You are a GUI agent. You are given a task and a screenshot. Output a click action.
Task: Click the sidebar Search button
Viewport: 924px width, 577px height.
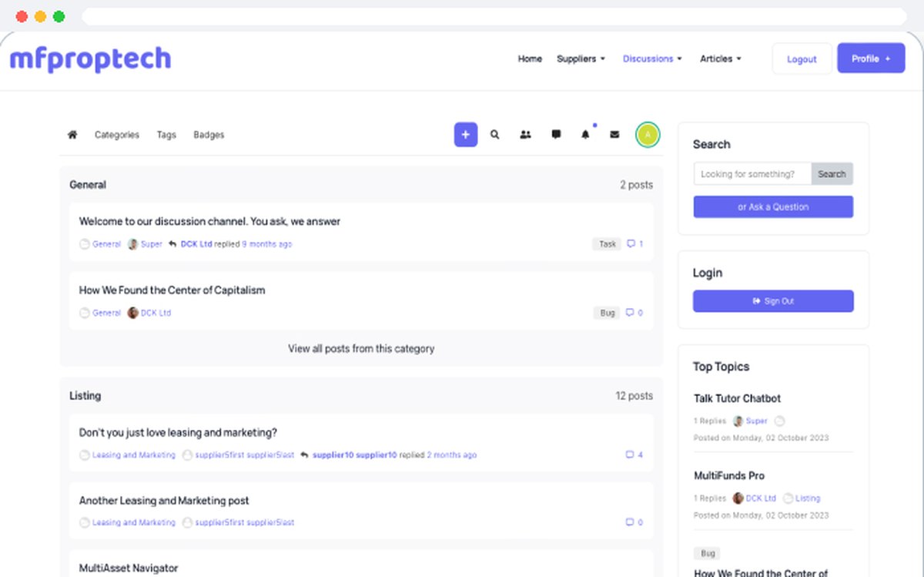[832, 174]
